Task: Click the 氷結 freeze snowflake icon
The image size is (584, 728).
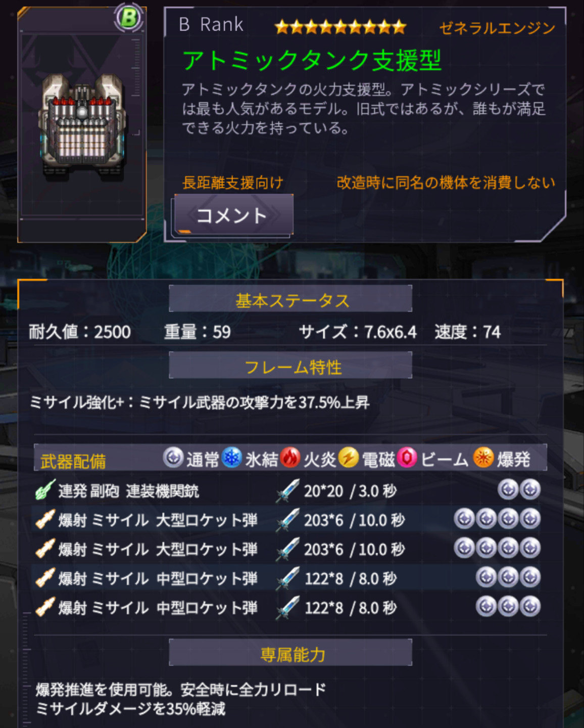Action: tap(232, 458)
